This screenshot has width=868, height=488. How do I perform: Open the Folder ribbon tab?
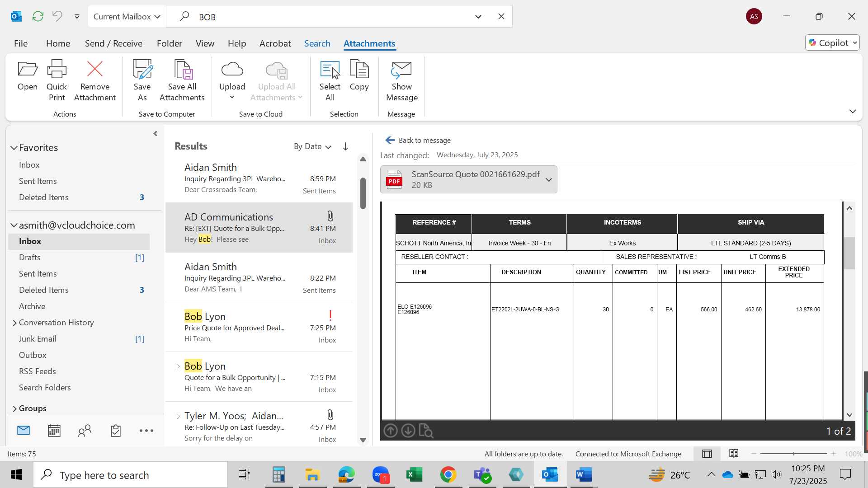[170, 43]
